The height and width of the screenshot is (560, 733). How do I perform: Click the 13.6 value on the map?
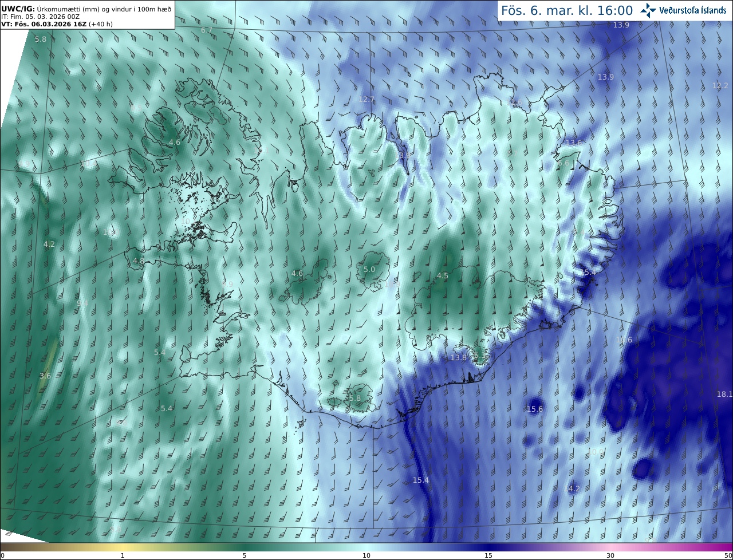574,143
